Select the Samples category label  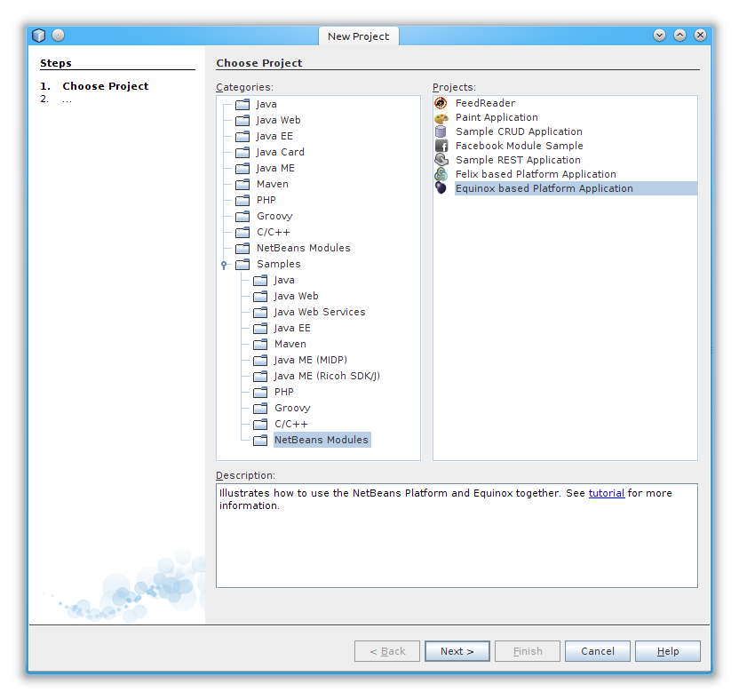point(279,264)
